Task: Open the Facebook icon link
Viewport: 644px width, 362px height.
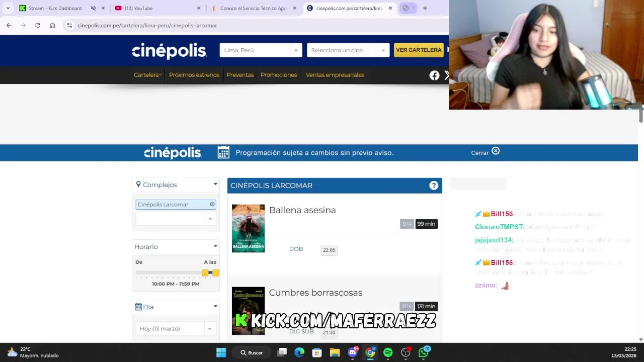Action: (x=434, y=75)
